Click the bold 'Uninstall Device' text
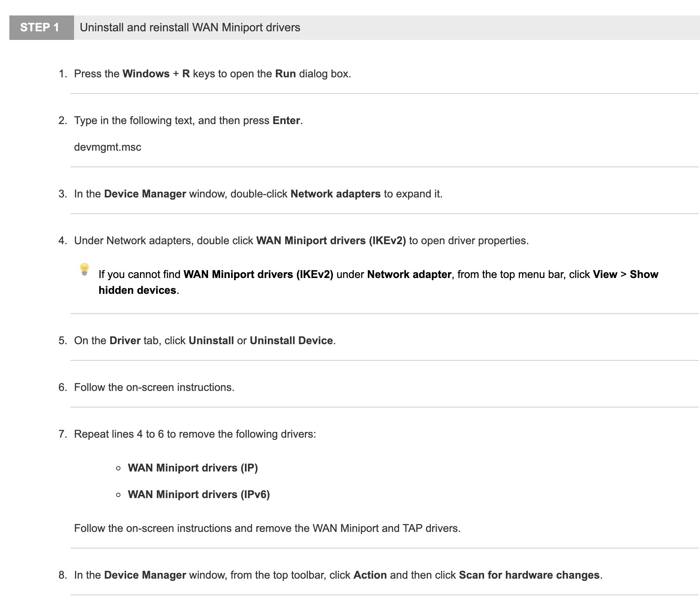The height and width of the screenshot is (597, 700). pos(291,341)
